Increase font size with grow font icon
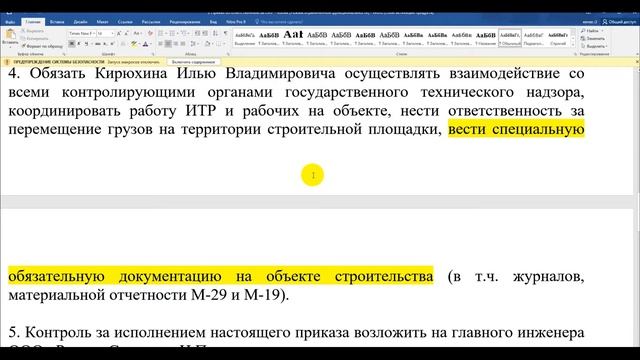The image size is (640, 360). pyautogui.click(x=119, y=33)
